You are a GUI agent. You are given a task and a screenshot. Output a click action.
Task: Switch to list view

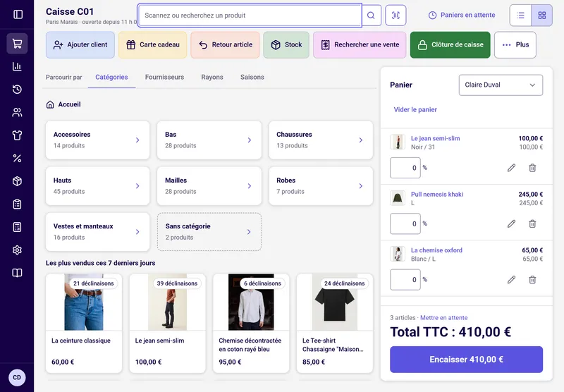pos(520,16)
